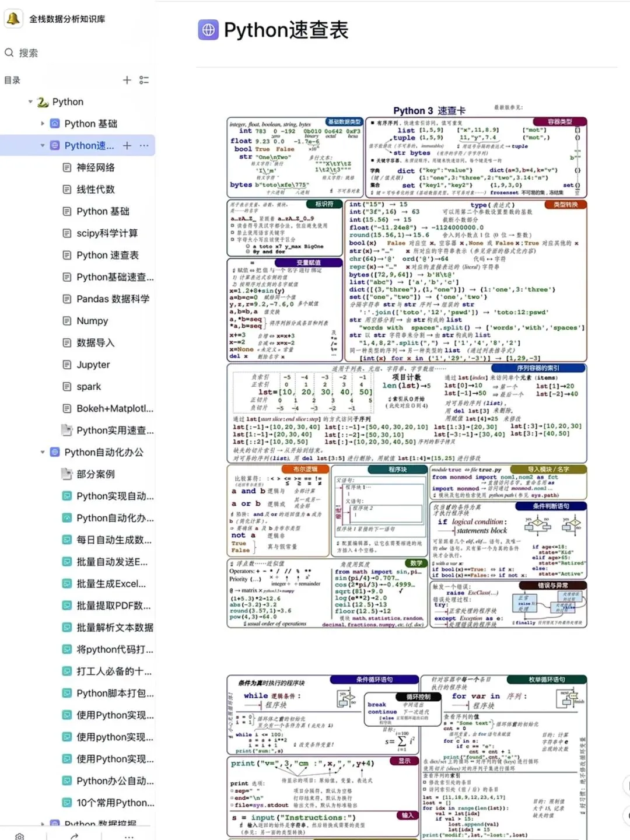
Task: Open the 全栈数据分析知识库 title
Action: pyautogui.click(x=67, y=19)
